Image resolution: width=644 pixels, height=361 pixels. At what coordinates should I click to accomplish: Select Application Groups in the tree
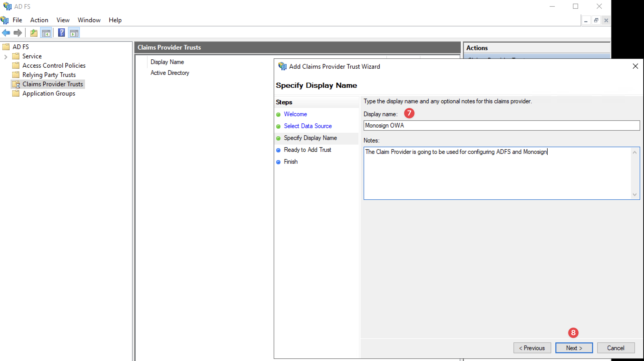(x=49, y=93)
